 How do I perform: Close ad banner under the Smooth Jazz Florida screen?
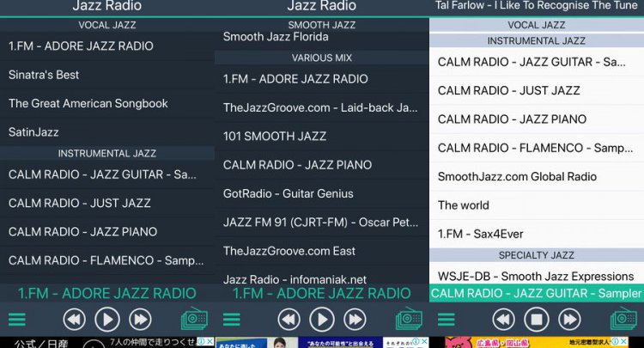click(x=424, y=341)
